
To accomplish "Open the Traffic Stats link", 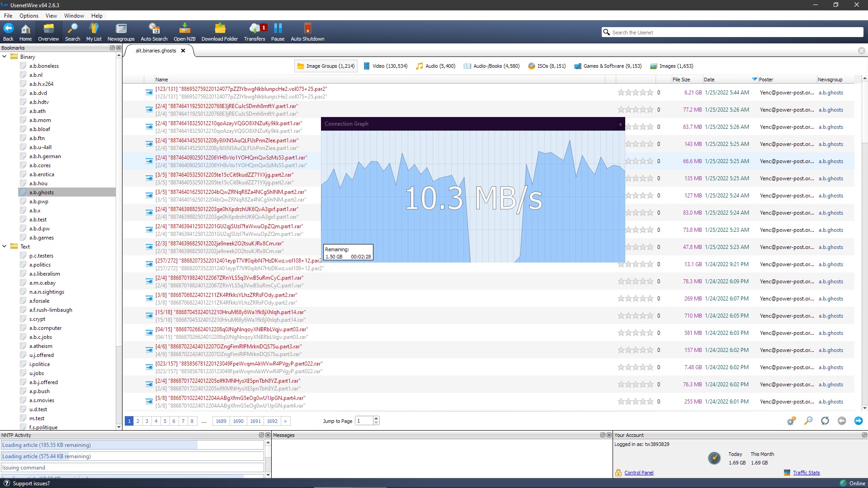I will (806, 473).
